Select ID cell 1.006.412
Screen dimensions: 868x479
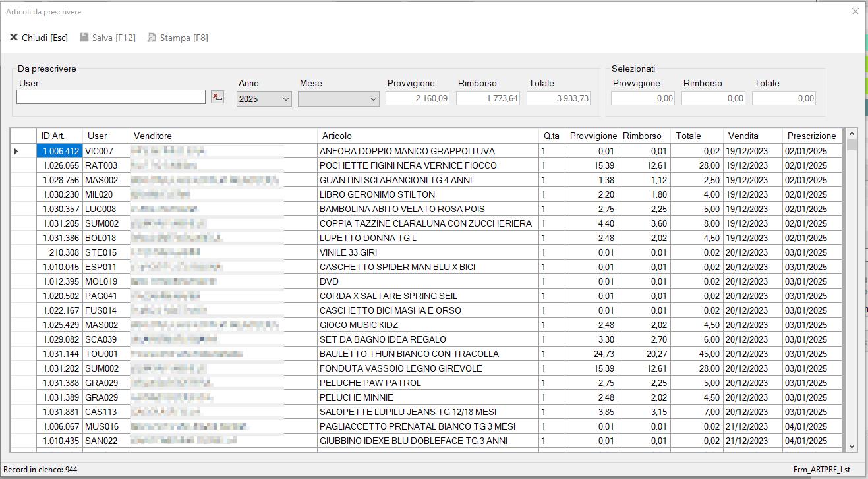pyautogui.click(x=59, y=151)
